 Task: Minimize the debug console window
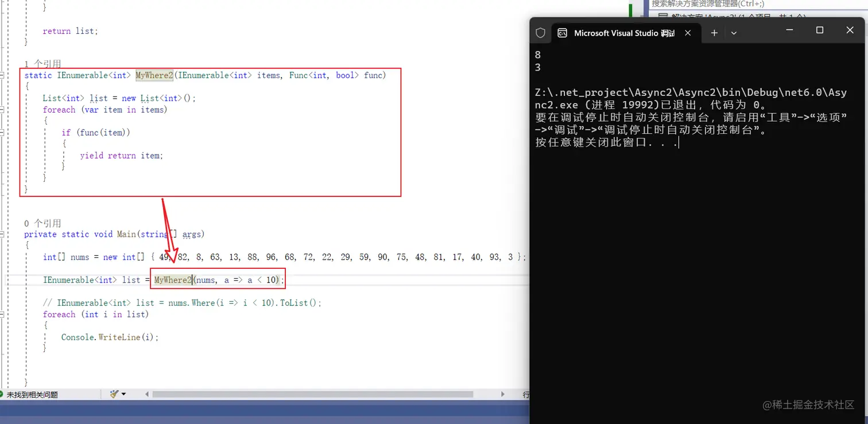click(x=790, y=30)
